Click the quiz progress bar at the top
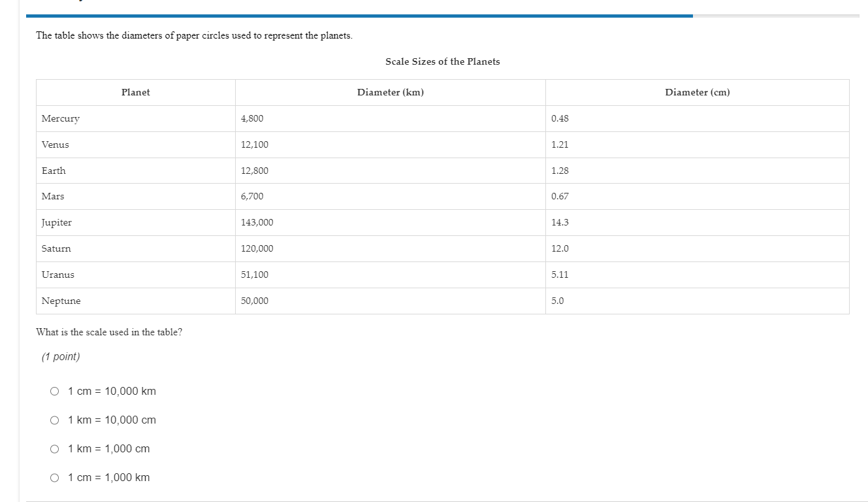The width and height of the screenshot is (868, 502). coord(443,16)
